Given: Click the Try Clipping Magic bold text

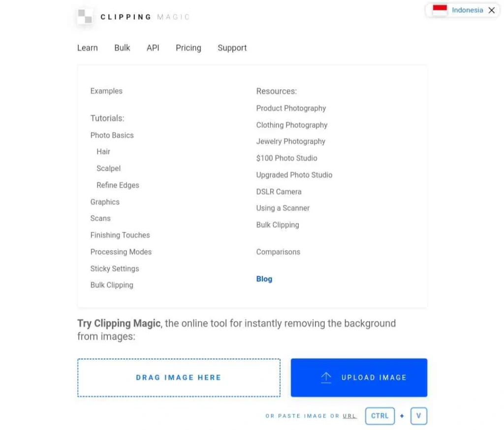Looking at the screenshot, I should pyautogui.click(x=119, y=323).
